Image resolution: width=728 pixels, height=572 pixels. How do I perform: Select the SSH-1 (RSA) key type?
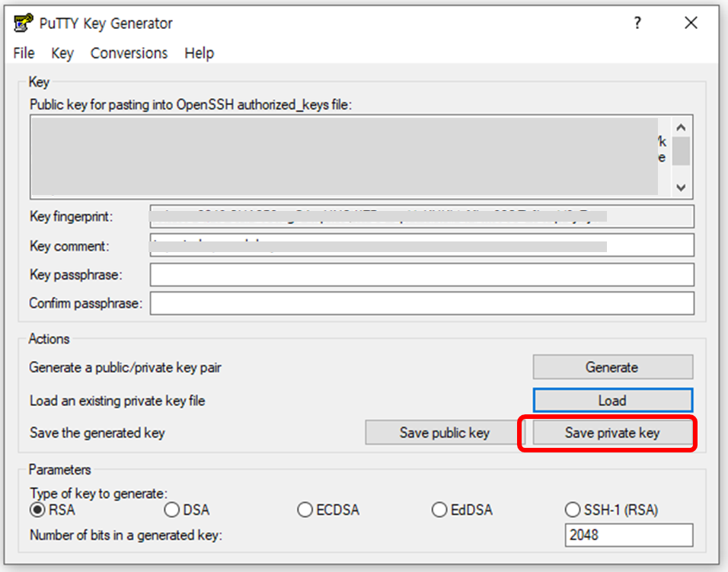(x=611, y=510)
